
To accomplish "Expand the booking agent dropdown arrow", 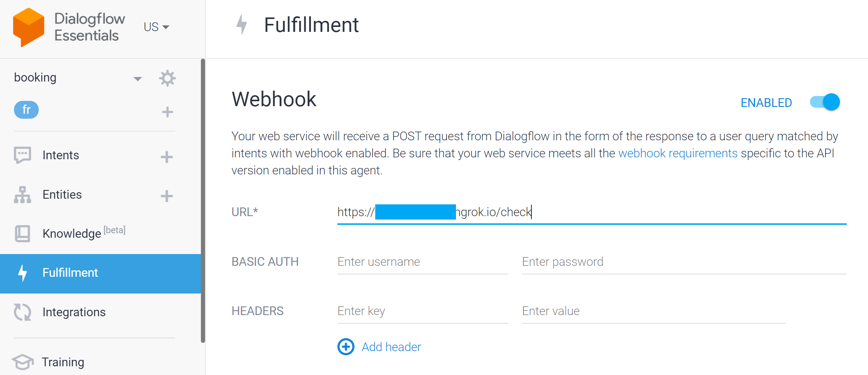I will click(138, 79).
